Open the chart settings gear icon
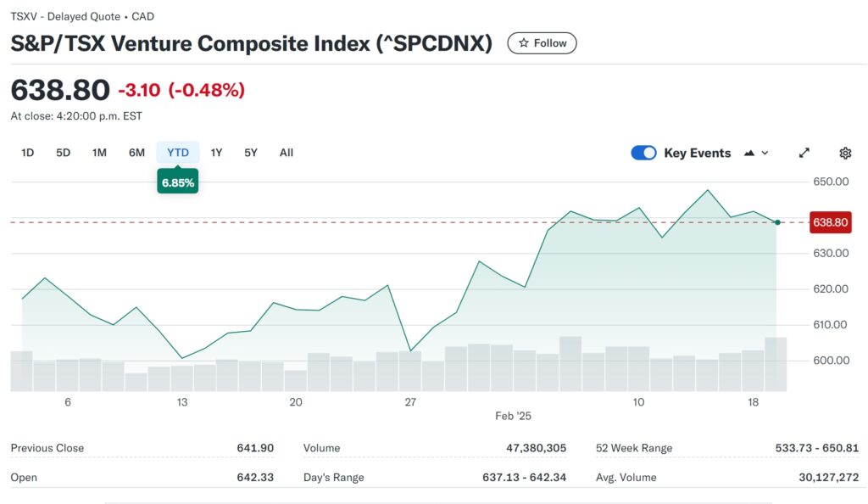868x504 pixels. click(x=844, y=153)
